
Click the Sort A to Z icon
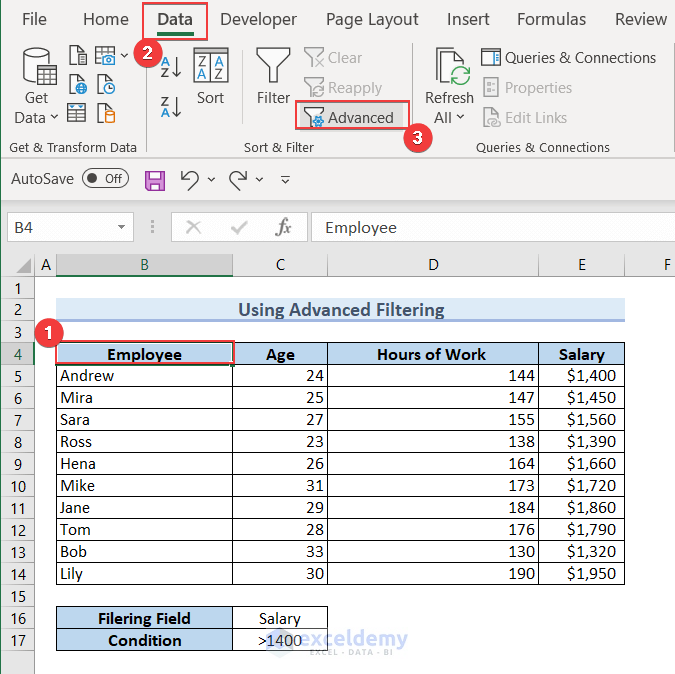tap(171, 67)
